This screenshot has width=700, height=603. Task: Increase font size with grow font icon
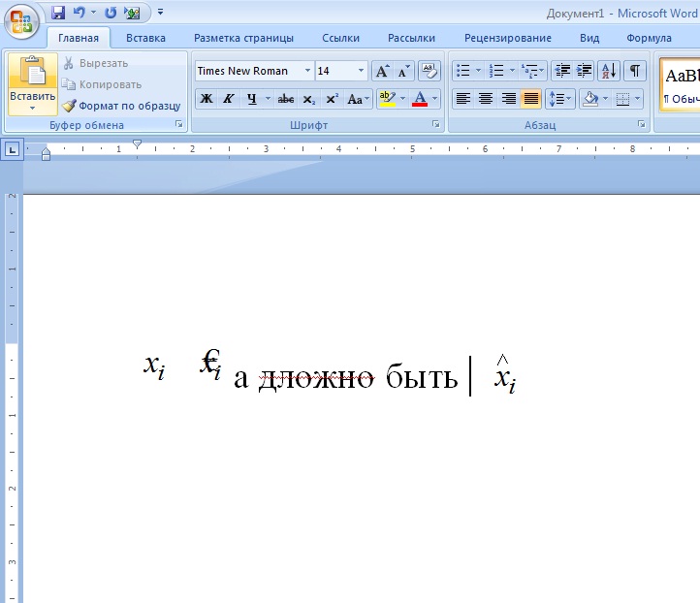coord(382,71)
